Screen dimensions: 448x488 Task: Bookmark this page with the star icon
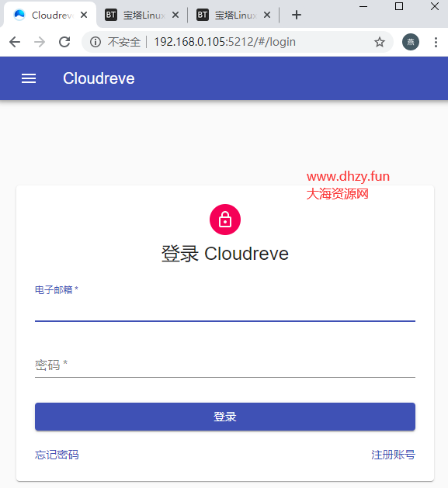click(380, 42)
